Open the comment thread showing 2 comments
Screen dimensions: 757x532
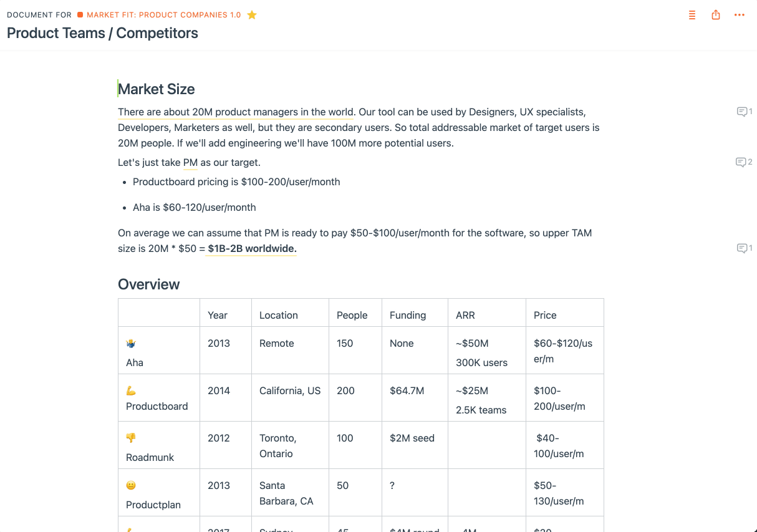click(744, 162)
